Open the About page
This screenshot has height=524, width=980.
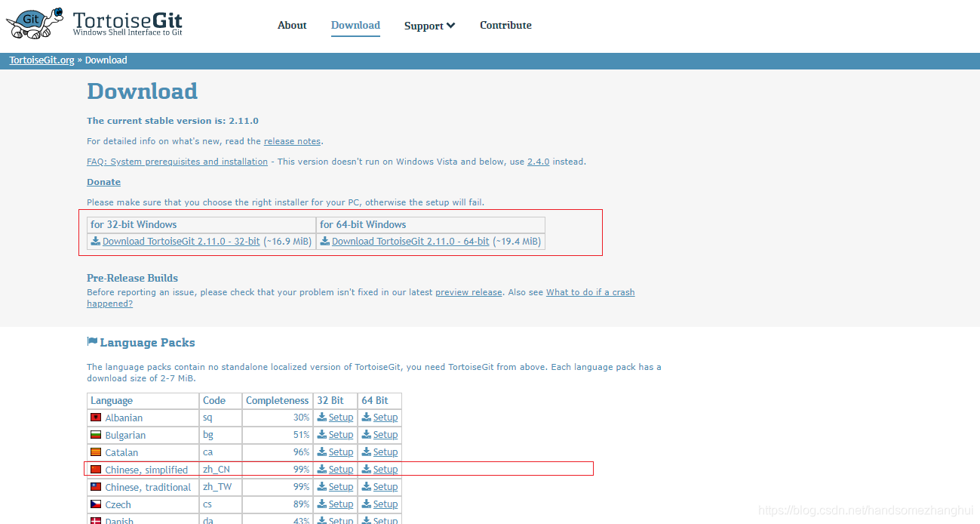[x=292, y=25]
